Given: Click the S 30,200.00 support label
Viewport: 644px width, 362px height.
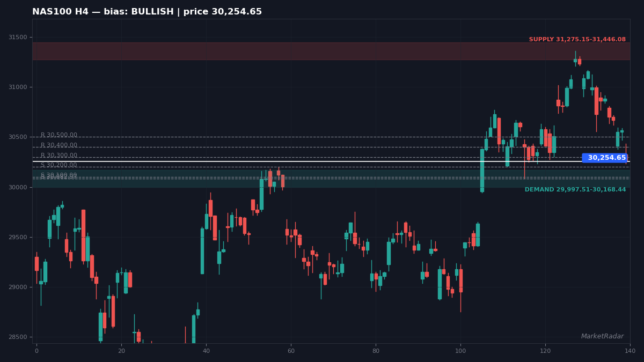Looking at the screenshot, I should click(x=59, y=165).
